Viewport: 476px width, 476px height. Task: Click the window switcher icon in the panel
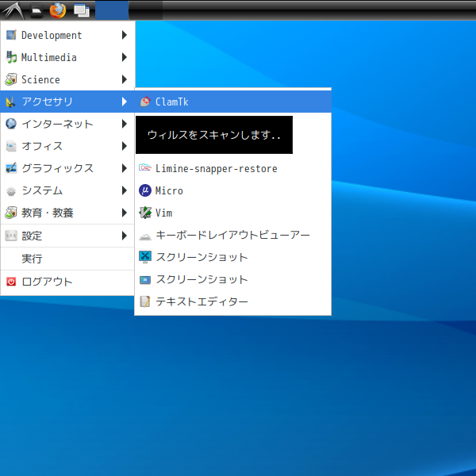click(81, 10)
